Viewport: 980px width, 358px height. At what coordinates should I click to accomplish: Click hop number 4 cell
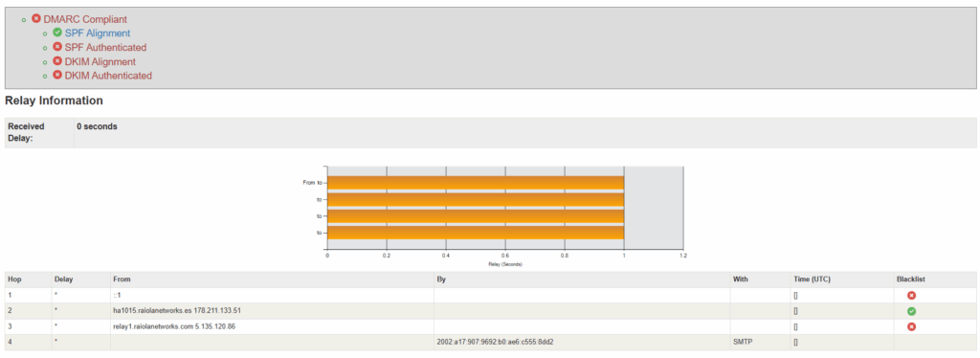pyautogui.click(x=28, y=343)
